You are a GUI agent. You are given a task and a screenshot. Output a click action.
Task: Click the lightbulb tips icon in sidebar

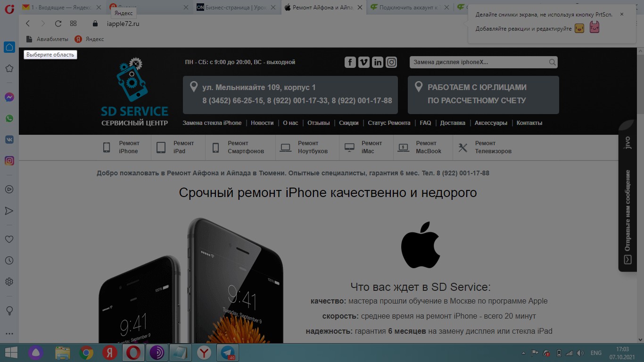(x=9, y=311)
